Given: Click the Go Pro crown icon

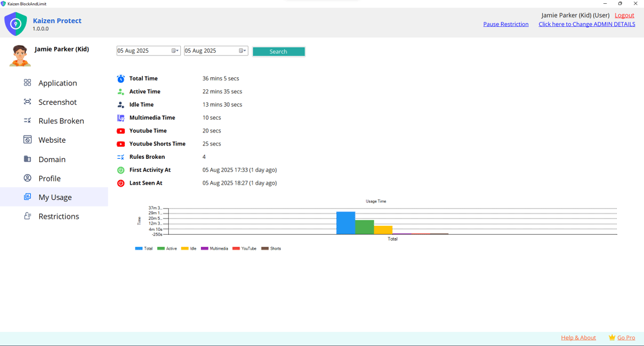Looking at the screenshot, I should click(611, 338).
